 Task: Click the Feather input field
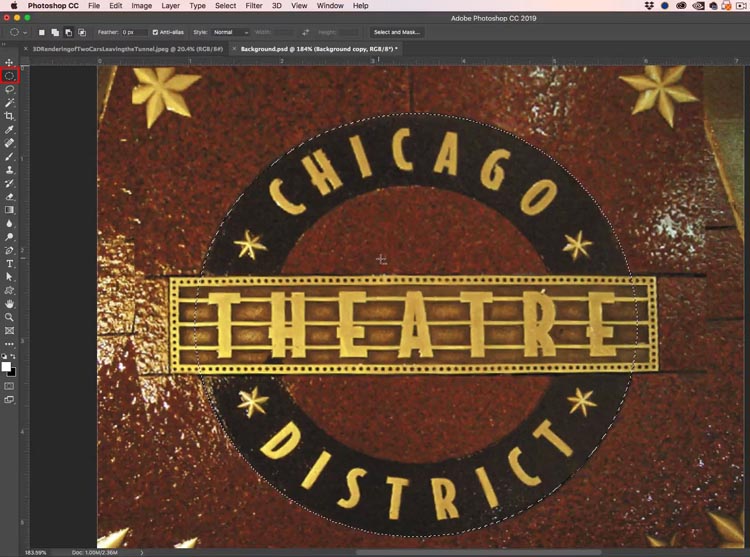(x=133, y=32)
